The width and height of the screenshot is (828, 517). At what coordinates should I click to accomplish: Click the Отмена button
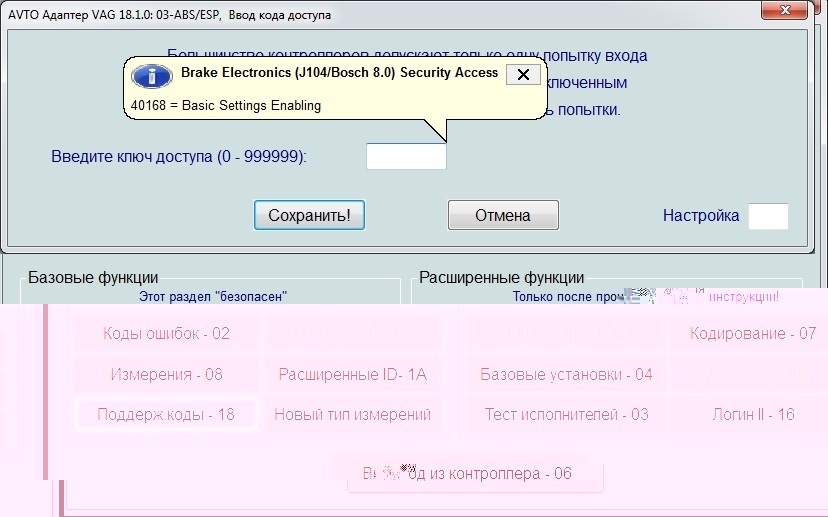[x=502, y=215]
